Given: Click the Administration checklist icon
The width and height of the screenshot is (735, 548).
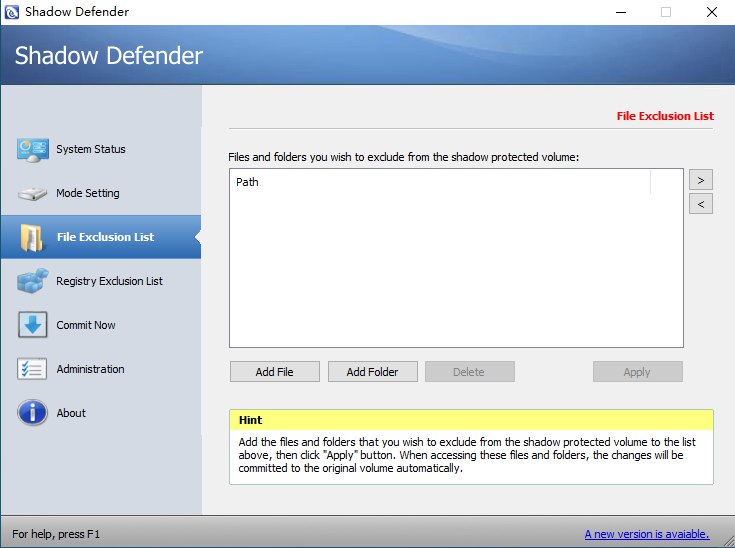Looking at the screenshot, I should pos(32,369).
